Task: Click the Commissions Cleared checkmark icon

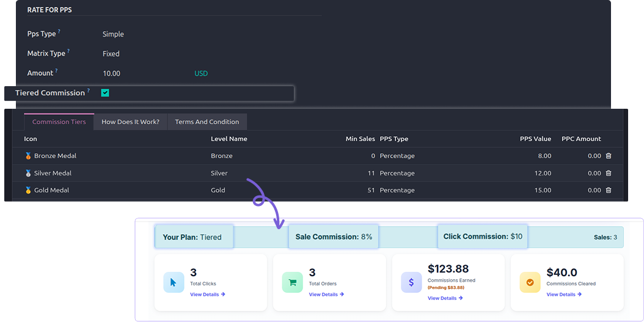Action: tap(530, 282)
